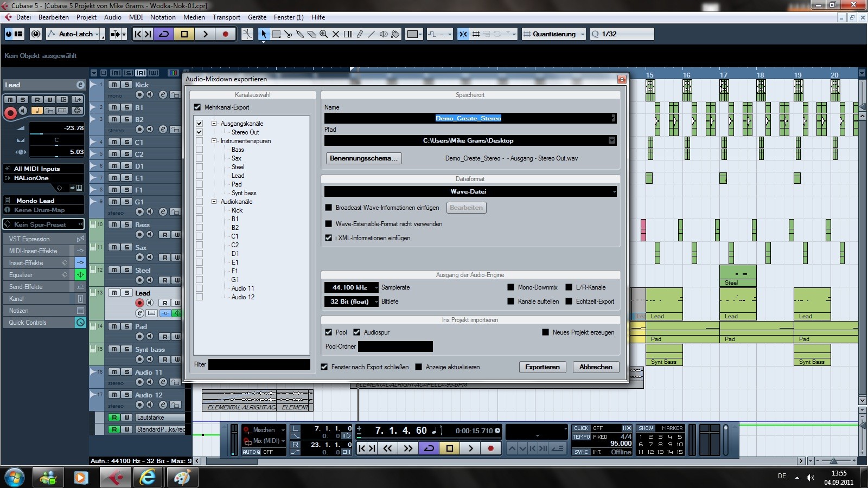Click Record in top toolbar transport

coord(225,34)
